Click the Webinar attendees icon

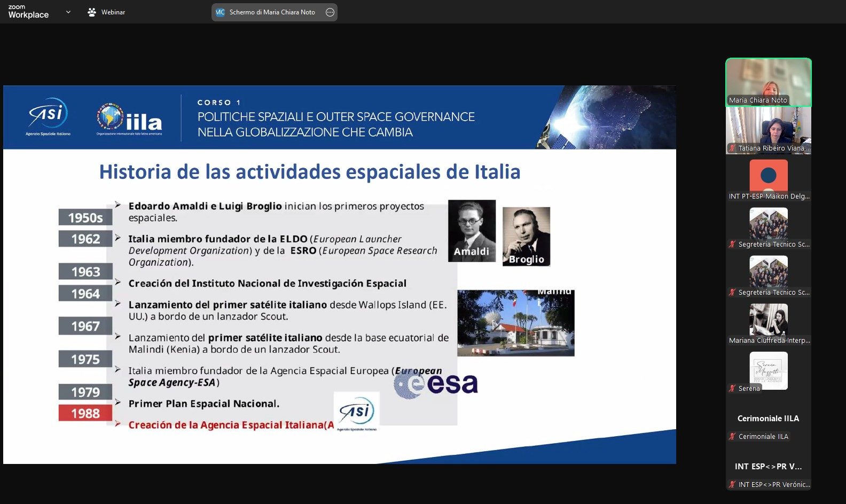point(92,12)
